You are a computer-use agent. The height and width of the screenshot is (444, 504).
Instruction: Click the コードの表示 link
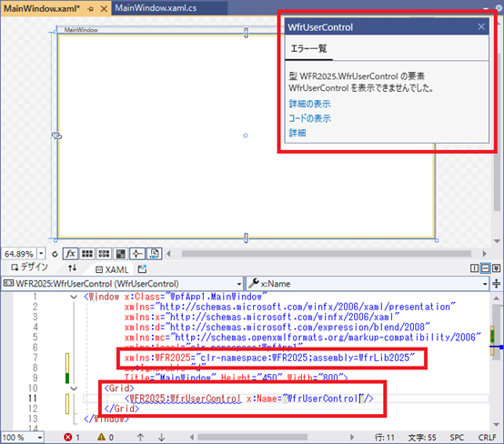pos(310,118)
